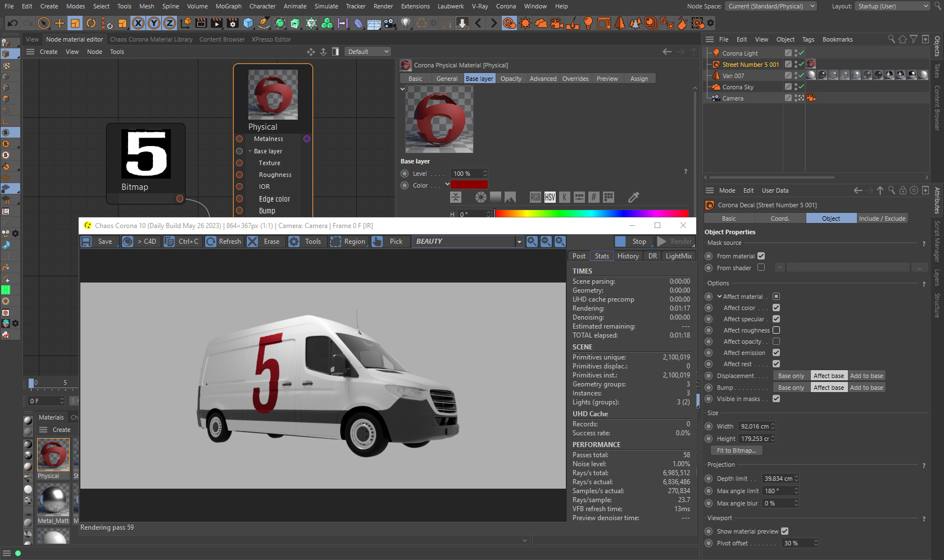
Task: Switch to the LightMix tab in Corona VFB
Action: pos(678,256)
